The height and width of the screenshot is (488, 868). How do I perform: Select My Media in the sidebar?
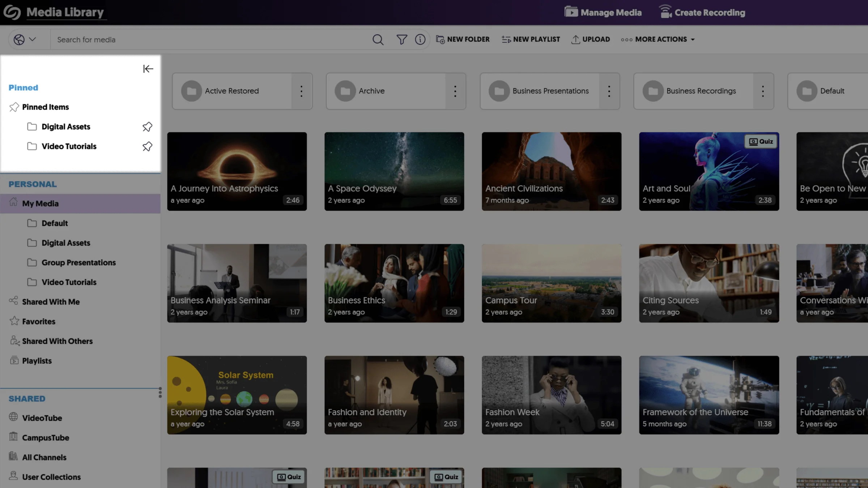point(80,204)
